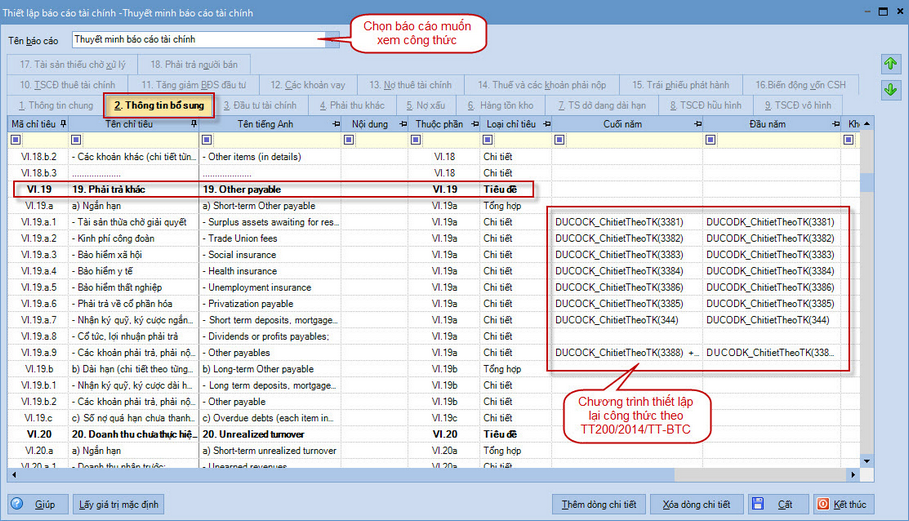909x521 pixels.
Task: Click the red Kết thúc exit icon
Action: coord(823,504)
